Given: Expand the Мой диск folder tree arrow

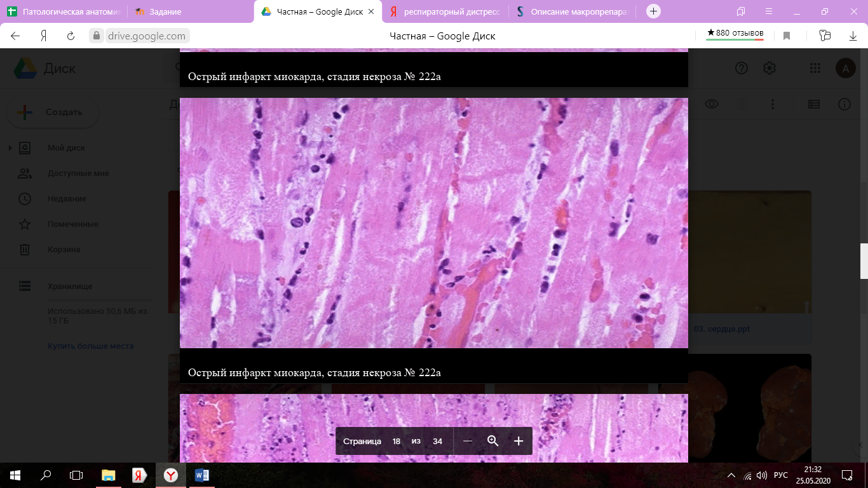Looking at the screenshot, I should [x=10, y=148].
